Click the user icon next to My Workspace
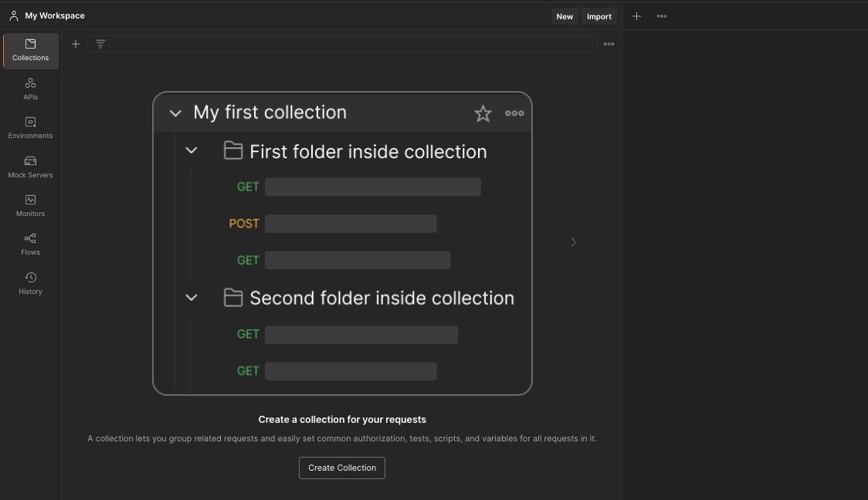 click(14, 16)
